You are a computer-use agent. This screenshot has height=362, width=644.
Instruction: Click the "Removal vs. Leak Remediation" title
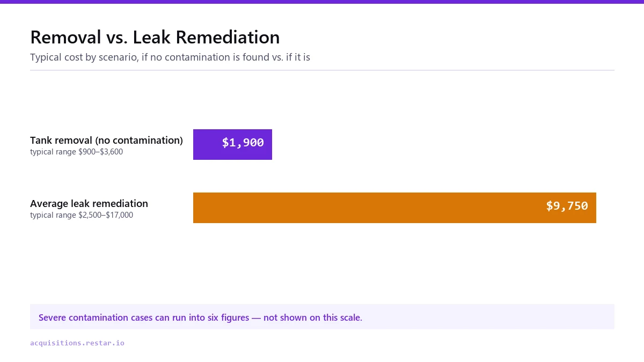155,38
